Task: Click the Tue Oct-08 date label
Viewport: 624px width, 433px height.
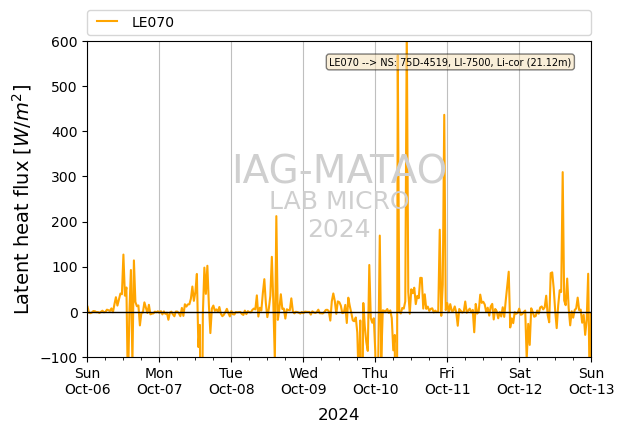Action: 231,381
